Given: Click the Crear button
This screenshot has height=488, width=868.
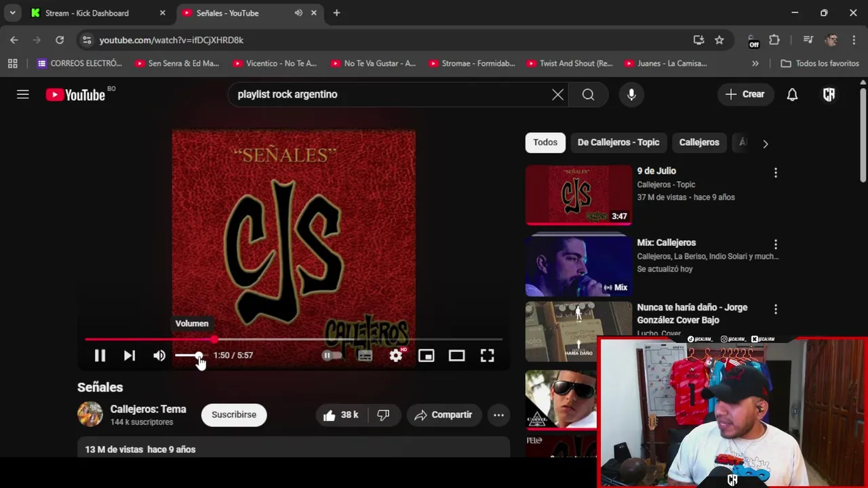Looking at the screenshot, I should point(745,94).
